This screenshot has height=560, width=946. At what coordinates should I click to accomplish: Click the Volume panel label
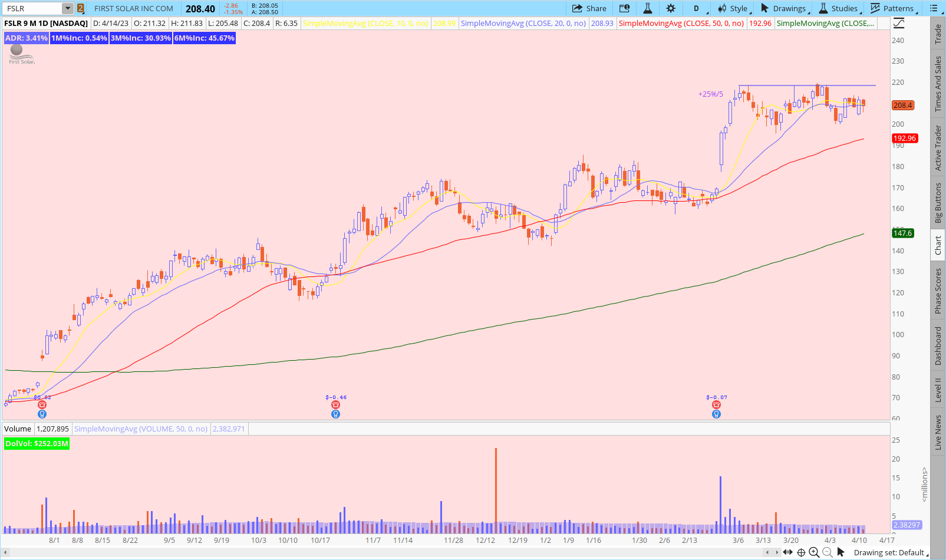18,429
